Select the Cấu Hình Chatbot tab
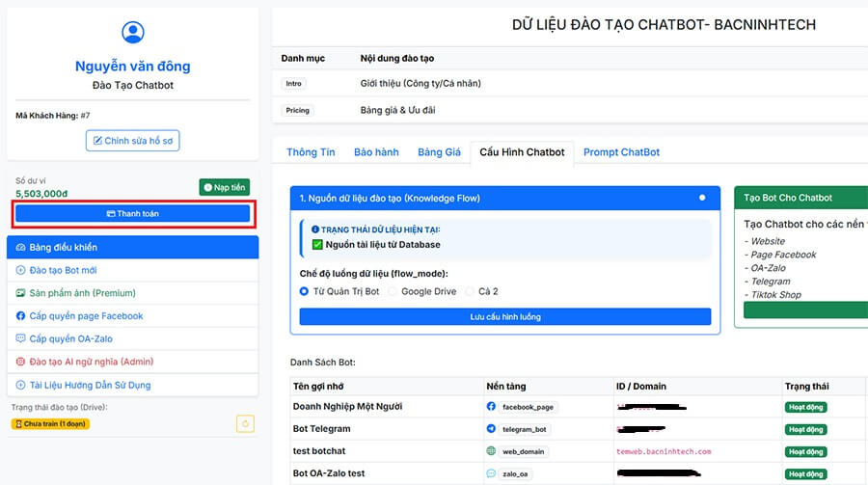This screenshot has height=485, width=868. click(522, 152)
